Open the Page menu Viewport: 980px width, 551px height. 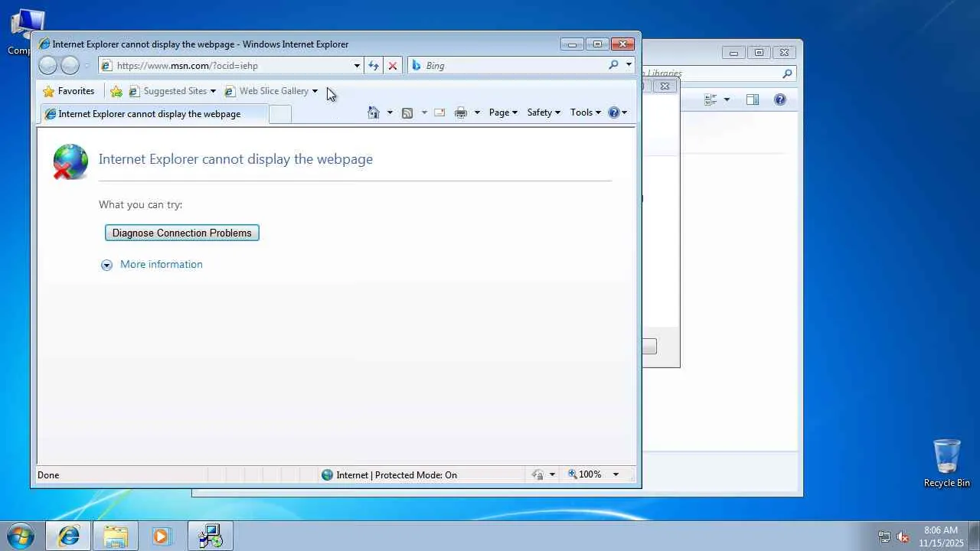[503, 112]
